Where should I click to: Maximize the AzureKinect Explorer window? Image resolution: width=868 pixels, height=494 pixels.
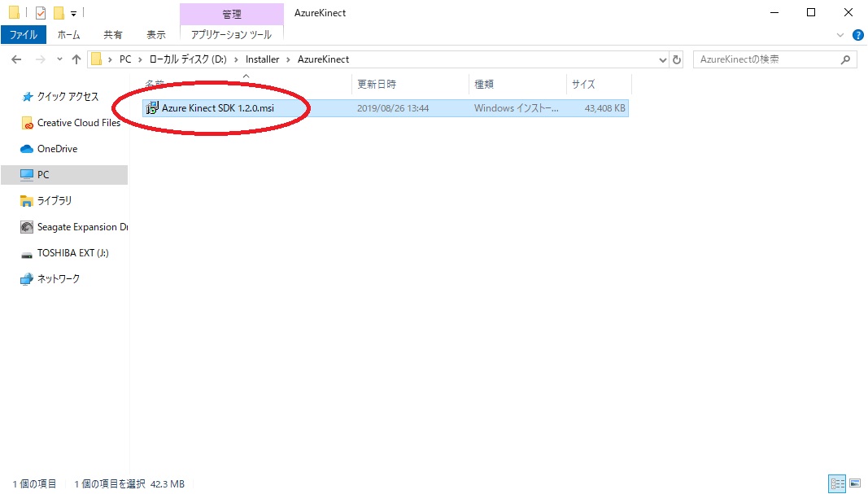point(811,12)
